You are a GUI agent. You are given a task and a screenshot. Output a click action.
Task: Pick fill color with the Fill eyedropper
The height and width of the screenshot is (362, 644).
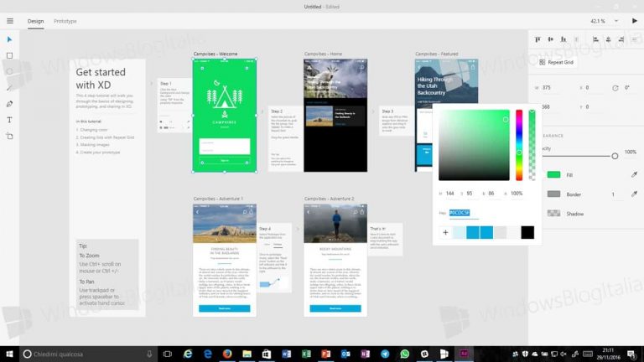pyautogui.click(x=634, y=174)
